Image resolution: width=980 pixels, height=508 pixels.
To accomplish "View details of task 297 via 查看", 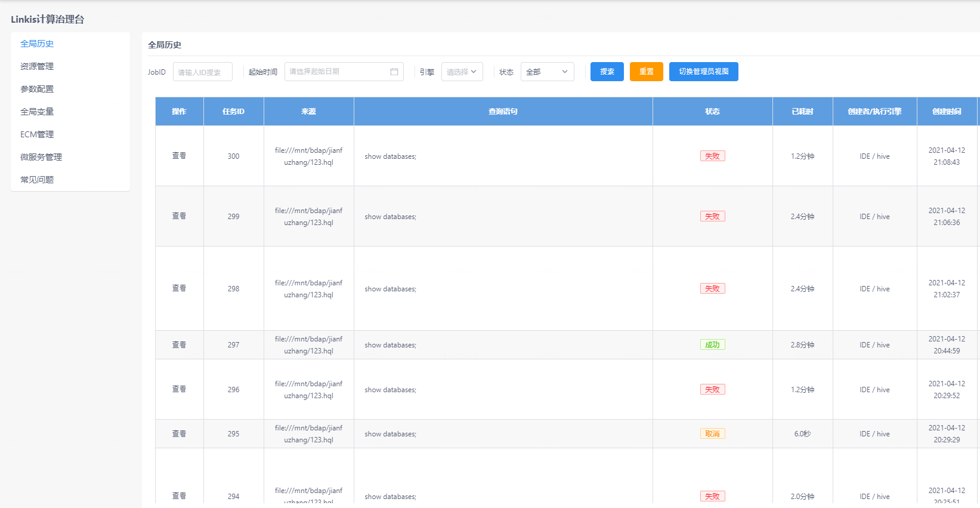I will (179, 345).
